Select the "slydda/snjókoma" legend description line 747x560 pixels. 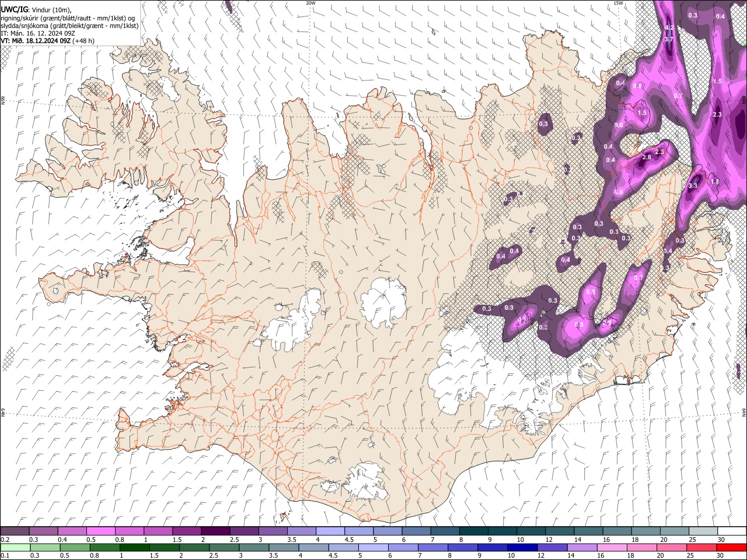pos(69,26)
